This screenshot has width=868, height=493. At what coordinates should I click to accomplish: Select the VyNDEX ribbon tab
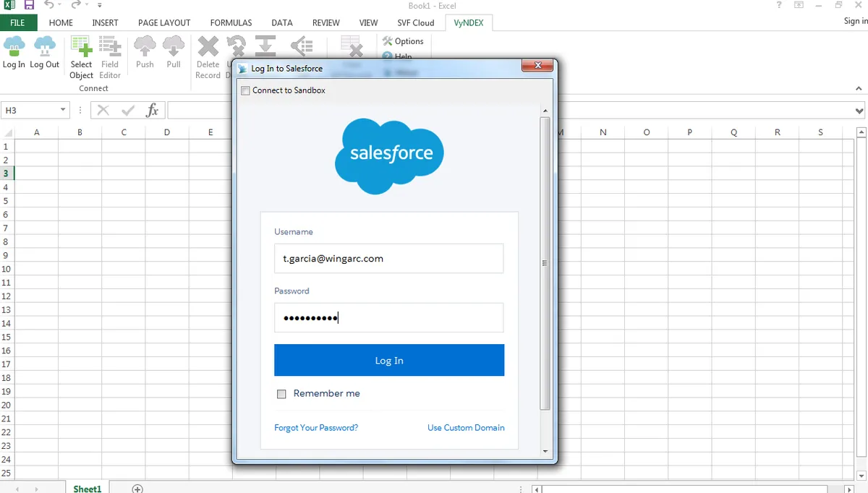pos(469,22)
